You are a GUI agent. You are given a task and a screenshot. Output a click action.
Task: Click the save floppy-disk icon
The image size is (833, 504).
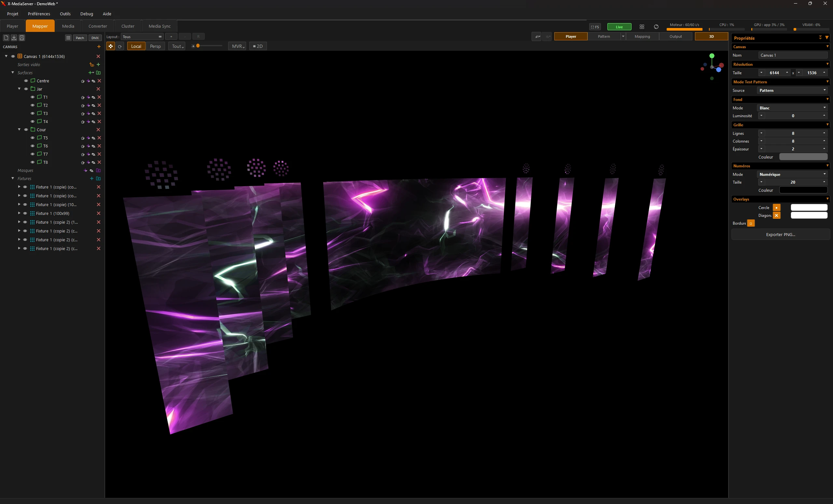[21, 37]
